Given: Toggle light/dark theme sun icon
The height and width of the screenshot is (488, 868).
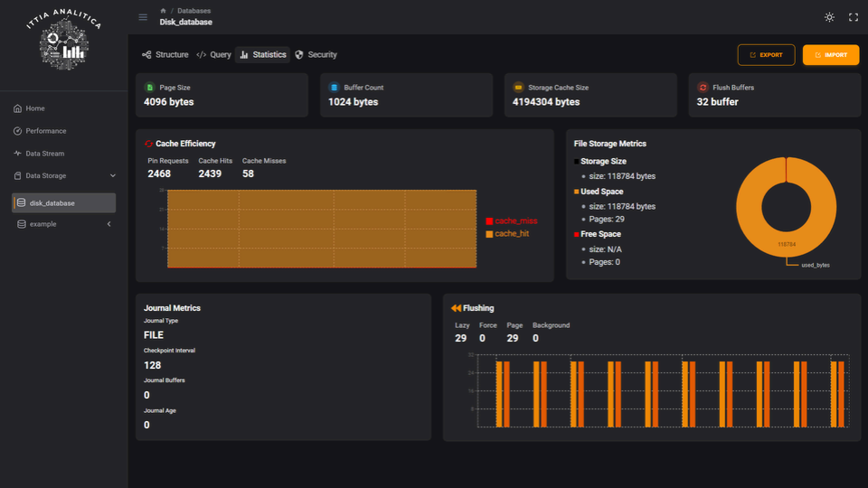Looking at the screenshot, I should click(830, 17).
